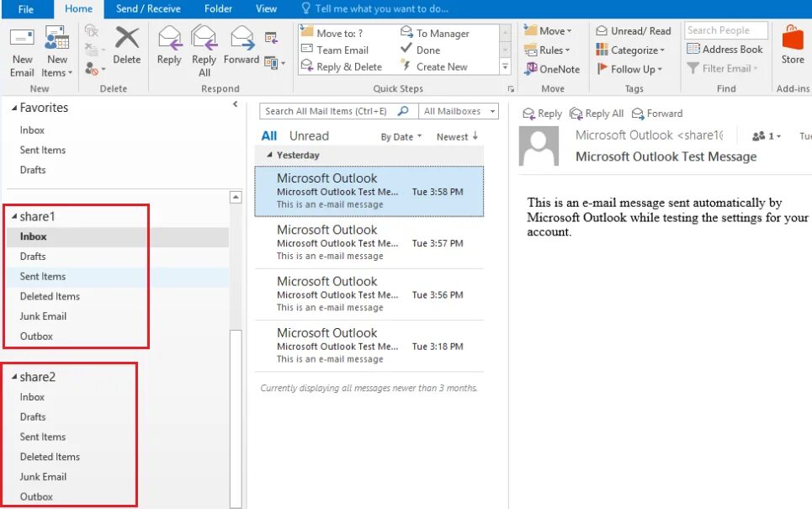Click the Meeting reply icon

[x=271, y=37]
